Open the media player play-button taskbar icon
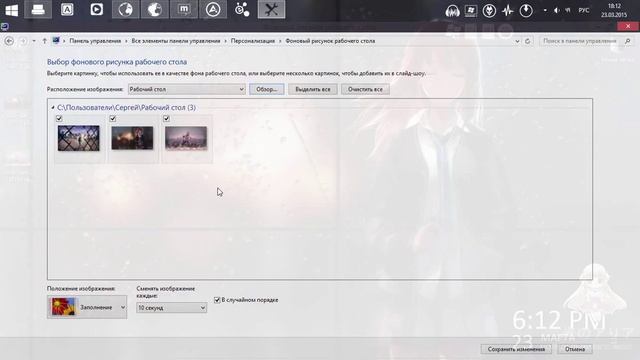640x360 pixels. tap(96, 9)
